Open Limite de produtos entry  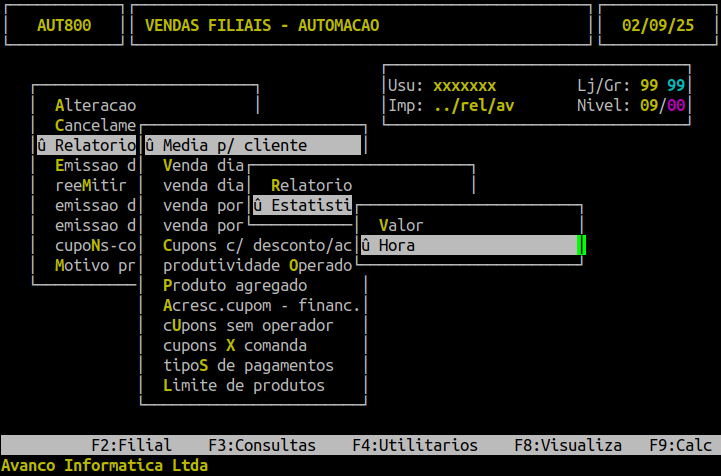pos(244,385)
